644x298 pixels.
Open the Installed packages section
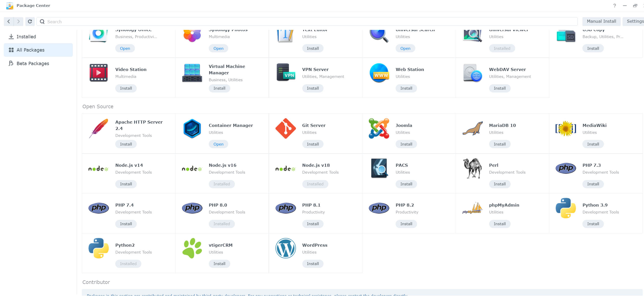[x=38, y=37]
